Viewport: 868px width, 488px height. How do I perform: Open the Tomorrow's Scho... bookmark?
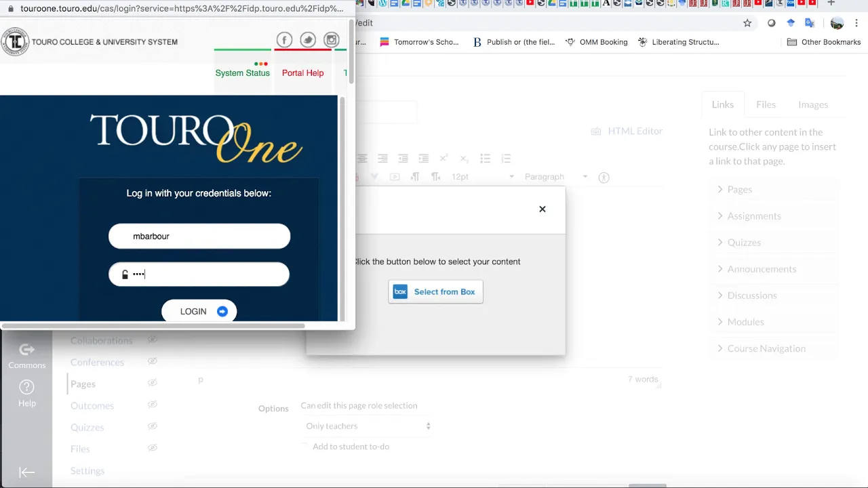pyautogui.click(x=419, y=42)
